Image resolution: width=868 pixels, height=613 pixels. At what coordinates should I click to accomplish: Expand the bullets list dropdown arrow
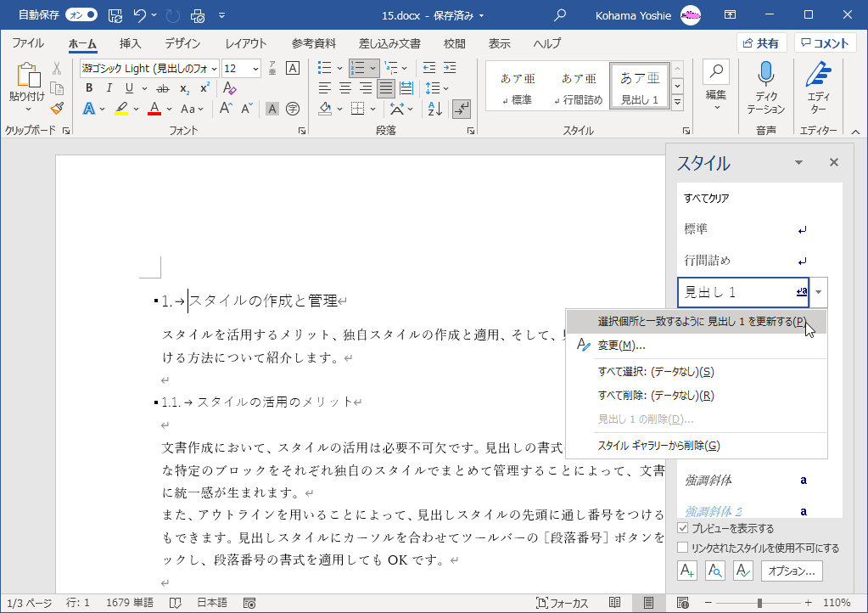(339, 68)
